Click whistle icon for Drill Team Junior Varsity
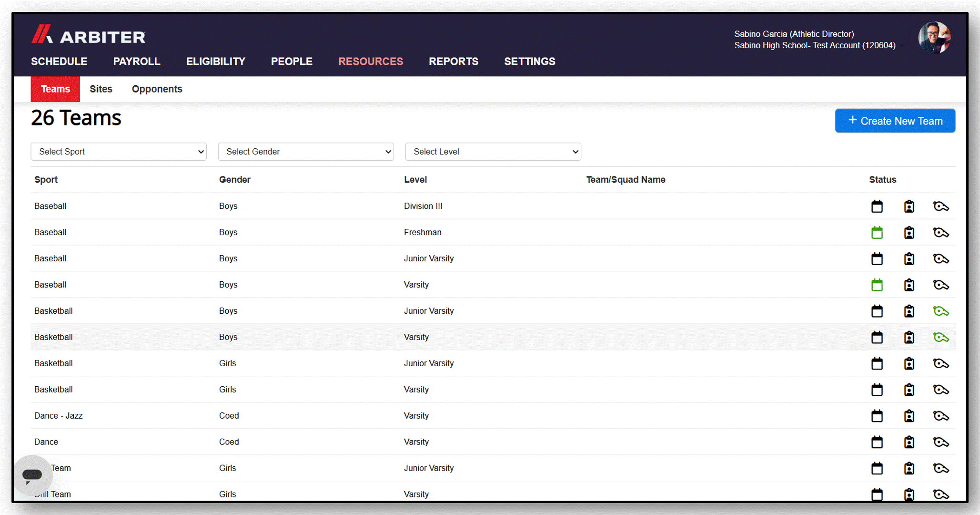The height and width of the screenshot is (515, 980). coord(941,469)
